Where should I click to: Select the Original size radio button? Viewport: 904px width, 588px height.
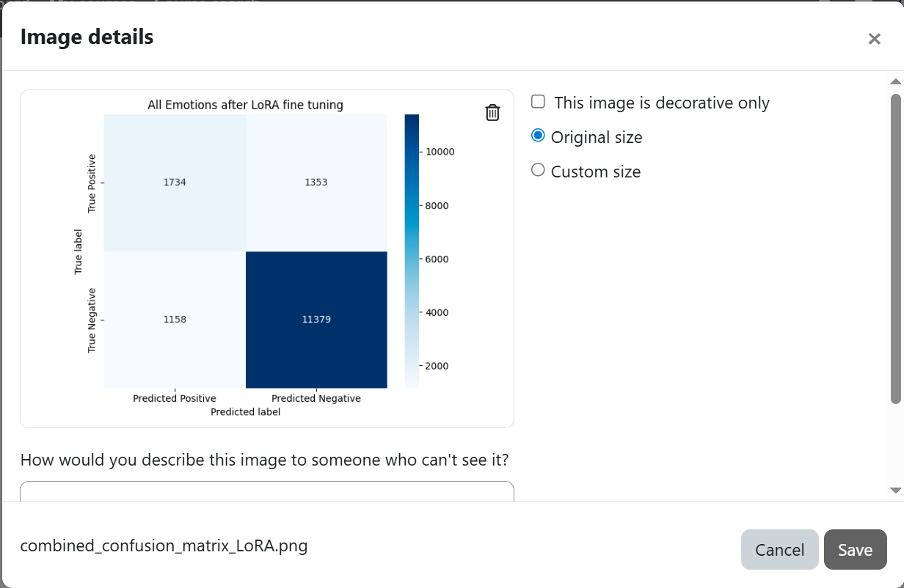coord(538,136)
